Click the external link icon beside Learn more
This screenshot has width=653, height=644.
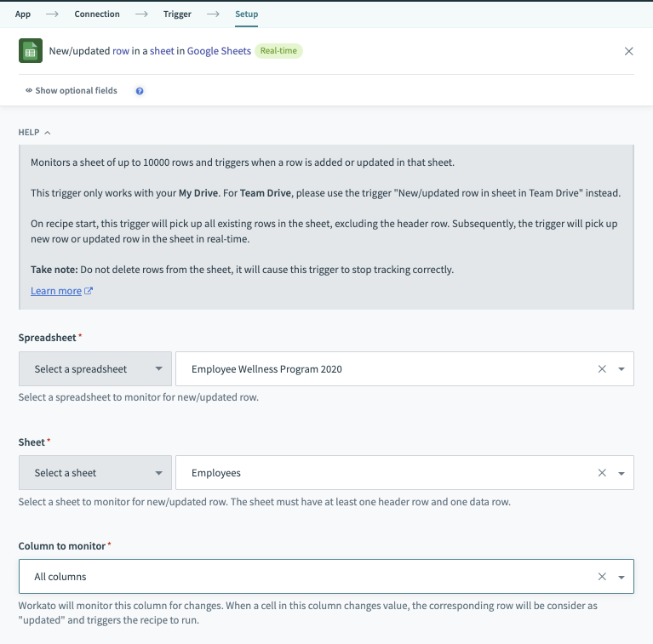[x=89, y=291]
